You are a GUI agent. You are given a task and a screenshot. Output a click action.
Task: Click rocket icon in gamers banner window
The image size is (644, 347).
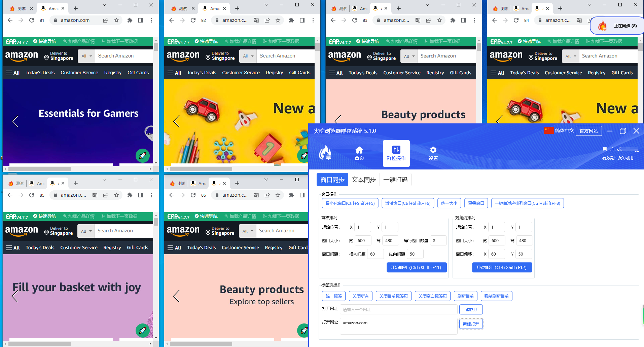(143, 156)
